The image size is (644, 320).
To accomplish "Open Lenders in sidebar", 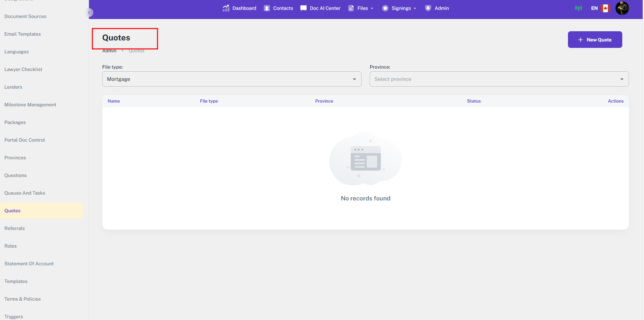I will (x=13, y=87).
